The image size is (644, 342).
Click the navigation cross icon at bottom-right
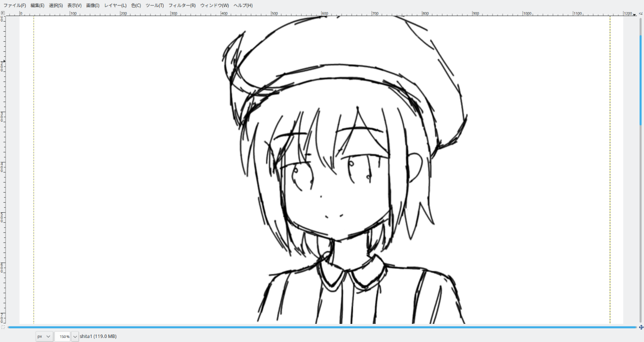click(641, 327)
